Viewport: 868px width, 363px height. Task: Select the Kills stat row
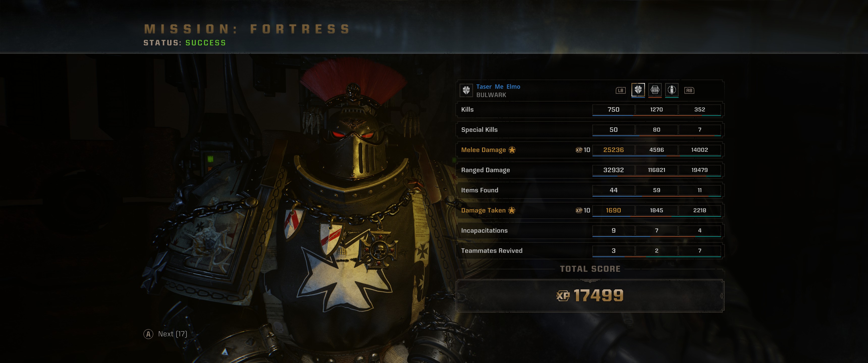tap(590, 109)
